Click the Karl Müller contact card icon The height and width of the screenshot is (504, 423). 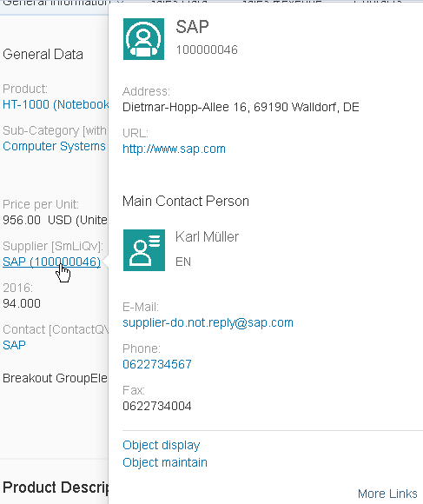144,250
